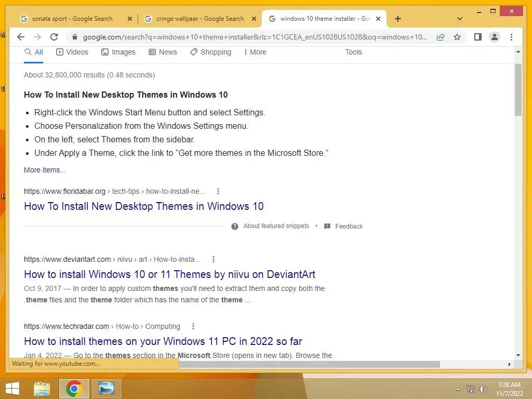Click the scroll up arrow
Image resolution: width=532 pixels, height=399 pixels.
518,51
